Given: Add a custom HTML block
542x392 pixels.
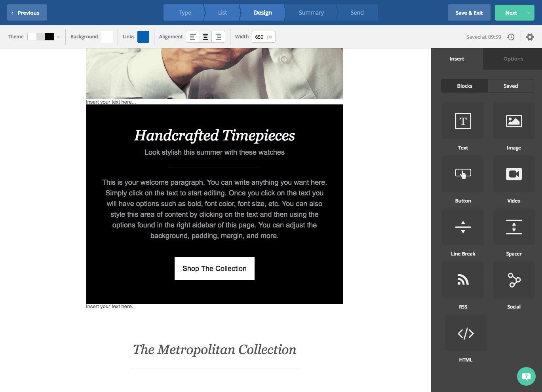Looking at the screenshot, I should click(x=466, y=333).
